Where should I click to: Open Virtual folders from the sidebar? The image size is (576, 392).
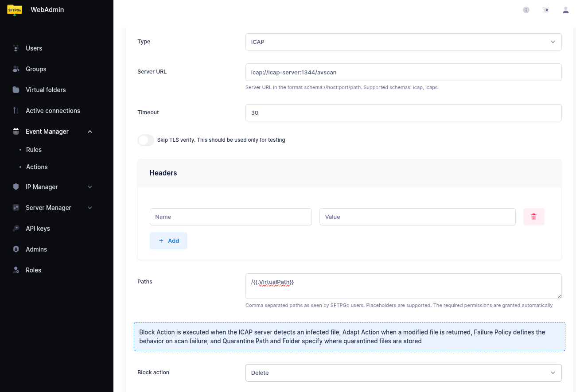pos(46,90)
